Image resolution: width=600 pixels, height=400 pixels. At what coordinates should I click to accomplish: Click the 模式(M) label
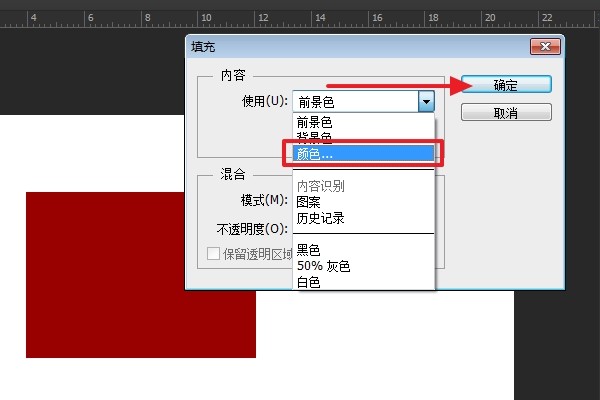pyautogui.click(x=264, y=200)
